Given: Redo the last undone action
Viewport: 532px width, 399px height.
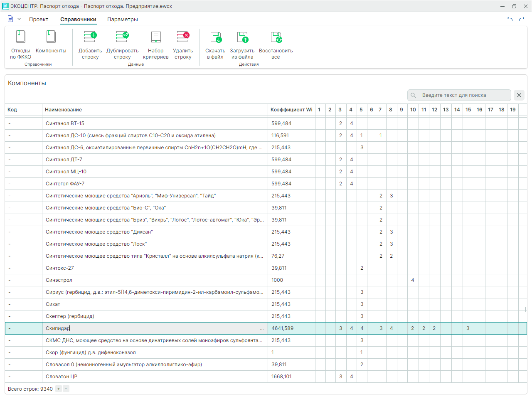Looking at the screenshot, I should click(522, 19).
